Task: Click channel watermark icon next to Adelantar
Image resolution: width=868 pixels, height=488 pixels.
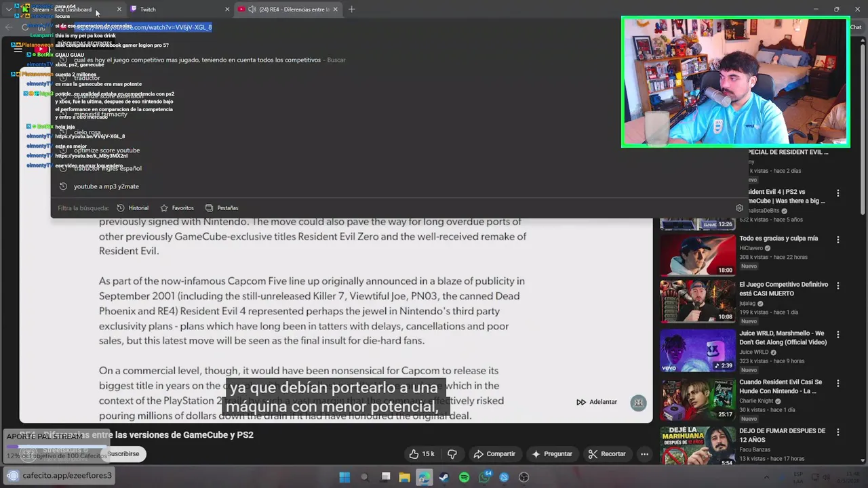Action: coord(638,403)
